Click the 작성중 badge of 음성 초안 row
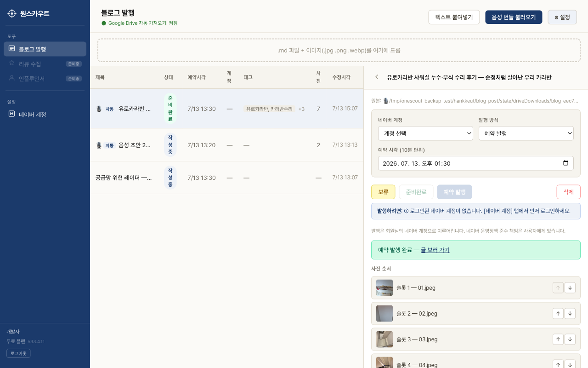 click(x=170, y=145)
